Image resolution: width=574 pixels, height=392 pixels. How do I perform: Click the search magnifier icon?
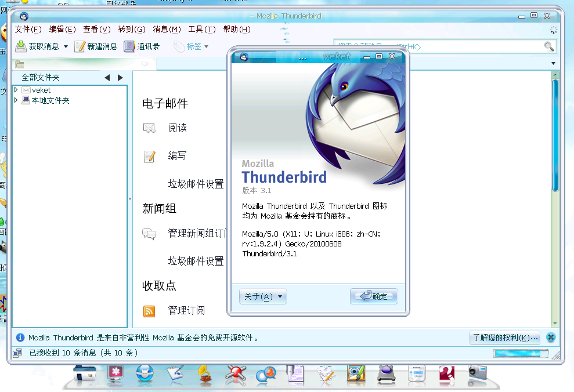point(548,46)
